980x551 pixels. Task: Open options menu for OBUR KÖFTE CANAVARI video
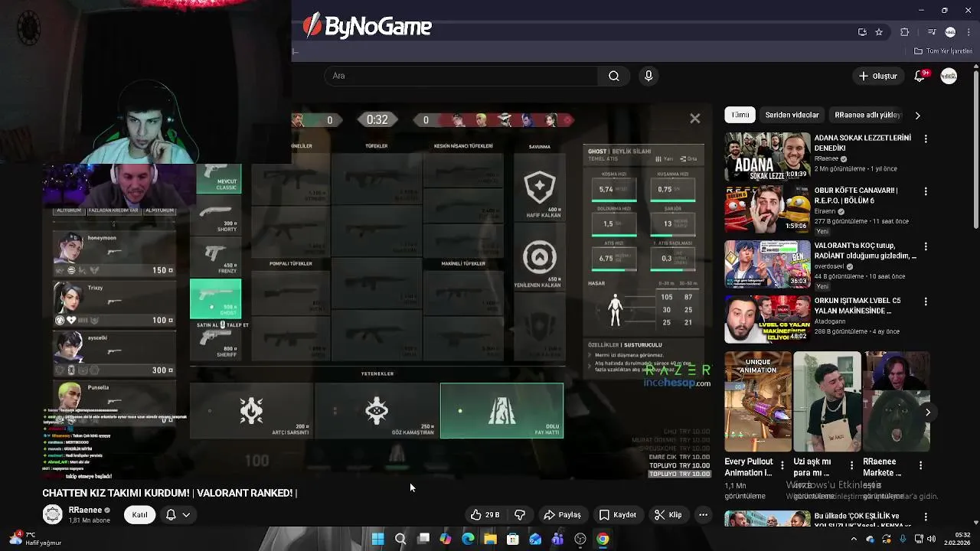(926, 191)
